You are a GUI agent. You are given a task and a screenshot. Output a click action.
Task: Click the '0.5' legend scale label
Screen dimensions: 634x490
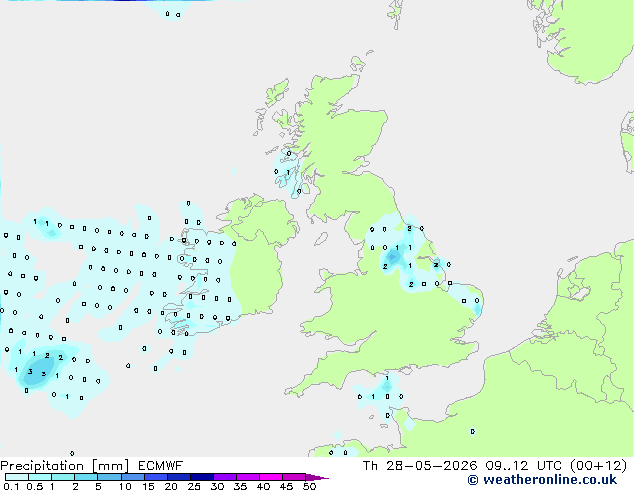pyautogui.click(x=35, y=486)
